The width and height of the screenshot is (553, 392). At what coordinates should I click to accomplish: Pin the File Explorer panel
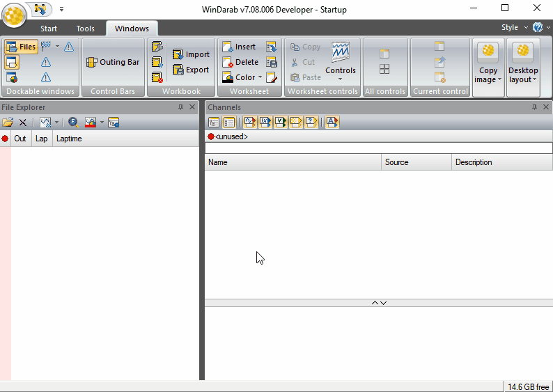click(180, 107)
